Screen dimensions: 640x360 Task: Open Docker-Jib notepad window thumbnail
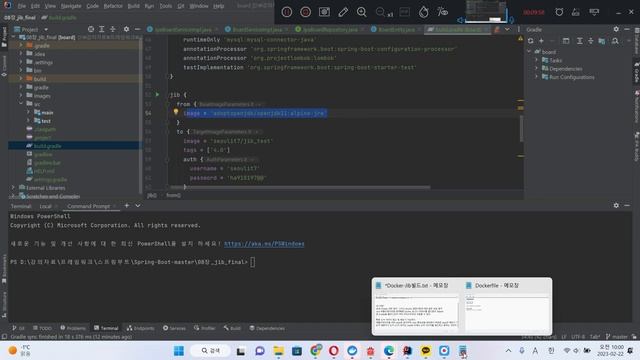tap(416, 306)
